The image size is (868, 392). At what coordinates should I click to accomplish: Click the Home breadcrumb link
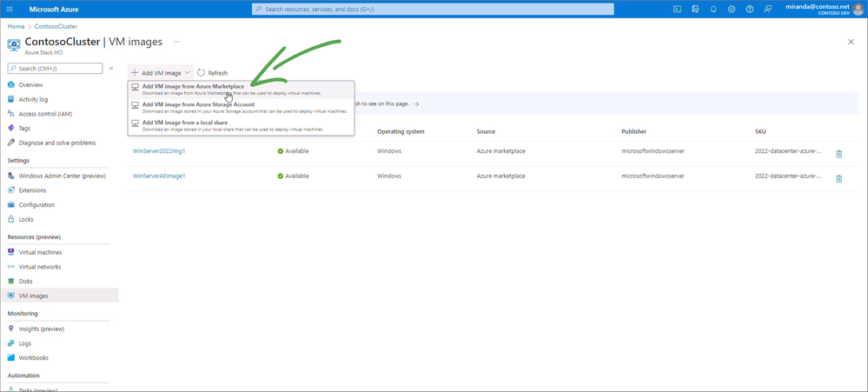16,26
